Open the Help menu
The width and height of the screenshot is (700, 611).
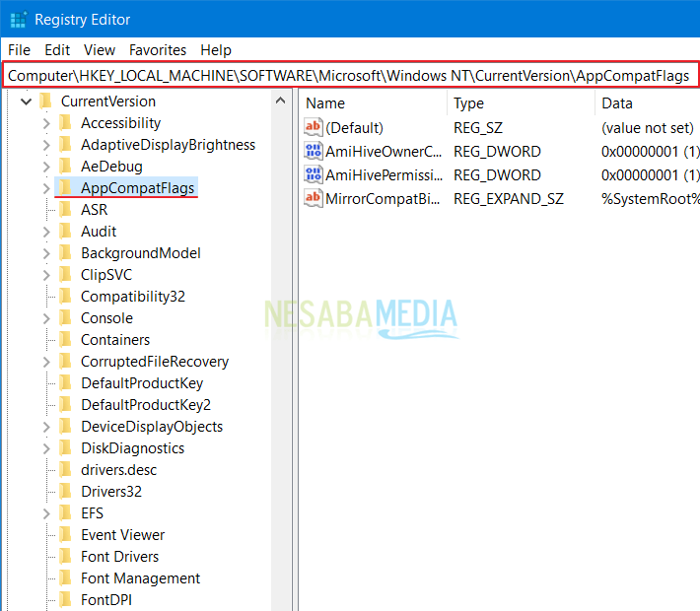coord(216,49)
